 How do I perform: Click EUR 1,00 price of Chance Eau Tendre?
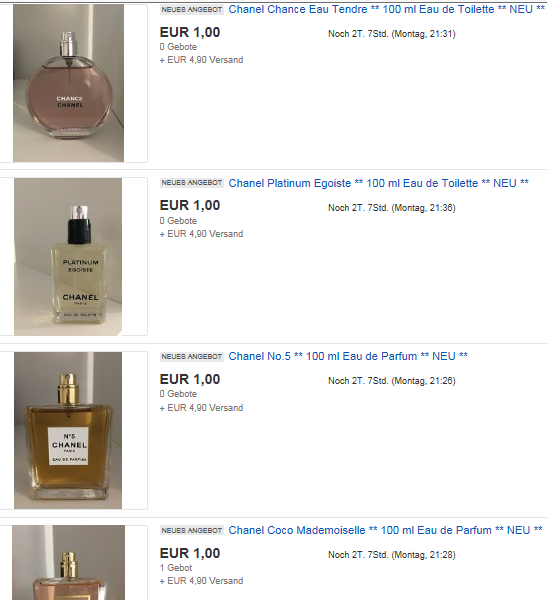click(190, 32)
